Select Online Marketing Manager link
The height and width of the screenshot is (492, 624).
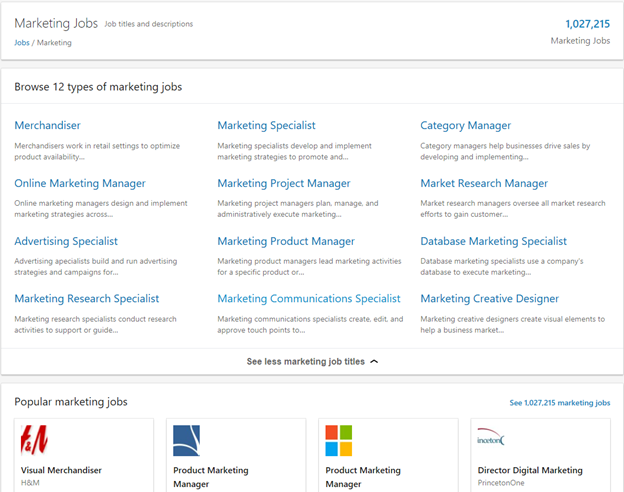tap(80, 184)
